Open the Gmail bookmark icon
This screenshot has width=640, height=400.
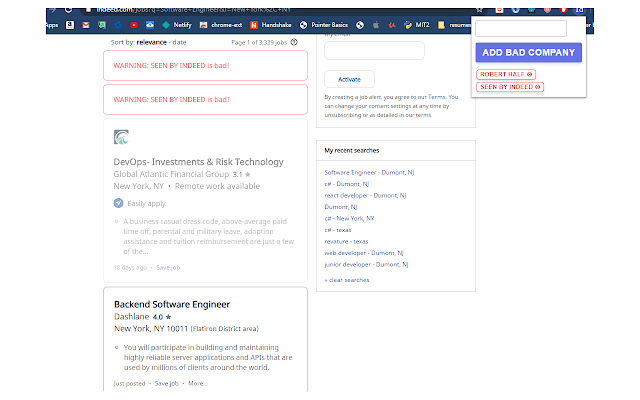click(86, 25)
